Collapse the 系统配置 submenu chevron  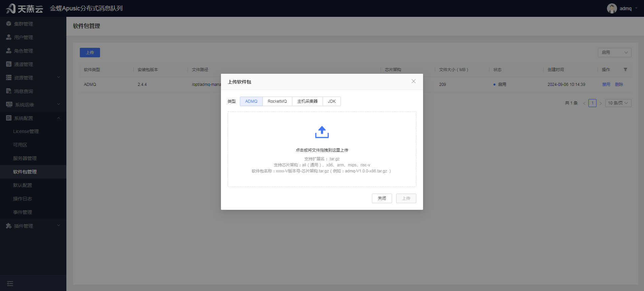click(59, 118)
